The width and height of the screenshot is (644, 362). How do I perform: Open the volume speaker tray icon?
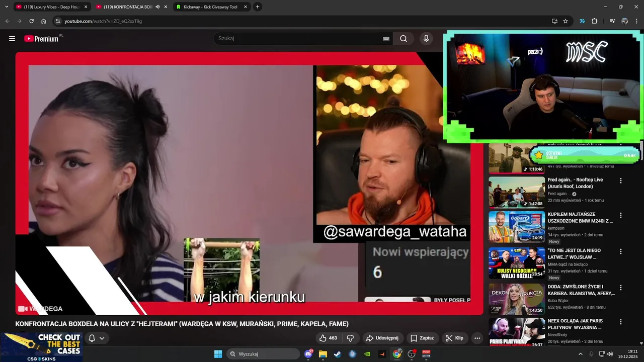(x=610, y=354)
